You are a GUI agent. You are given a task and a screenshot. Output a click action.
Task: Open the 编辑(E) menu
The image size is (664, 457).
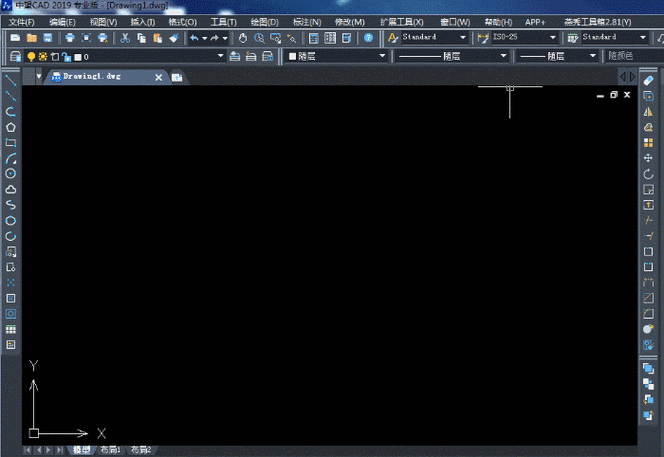62,22
